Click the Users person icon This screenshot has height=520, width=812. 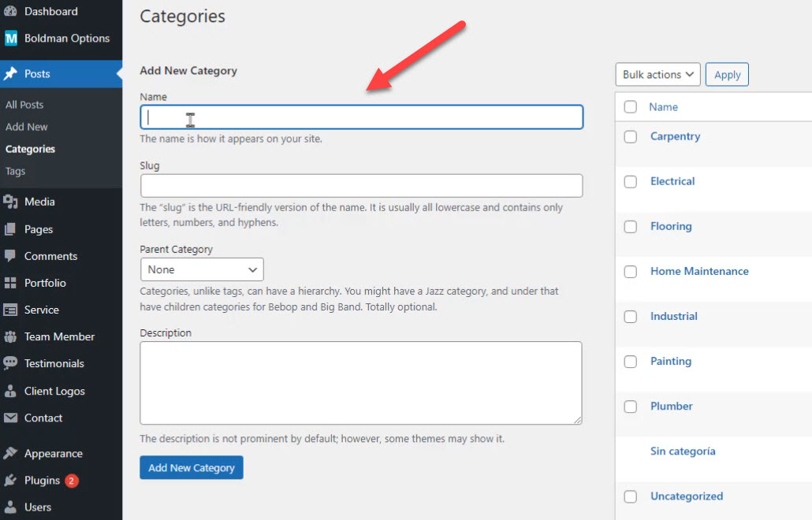[x=10, y=507]
